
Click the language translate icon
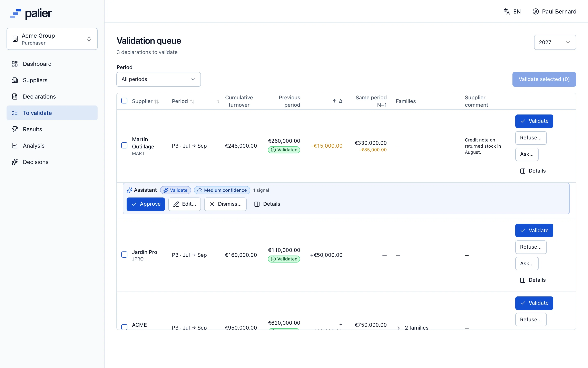[x=507, y=11]
